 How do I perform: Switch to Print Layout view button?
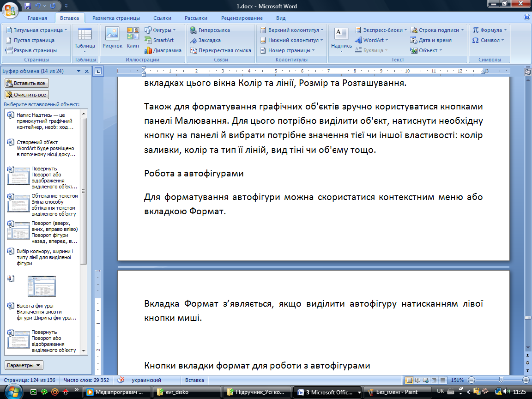click(410, 380)
